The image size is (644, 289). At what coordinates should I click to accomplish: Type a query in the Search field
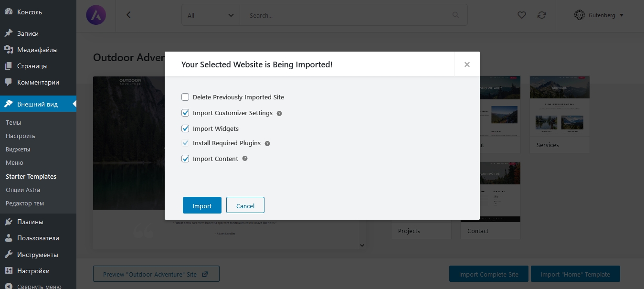[x=353, y=15]
